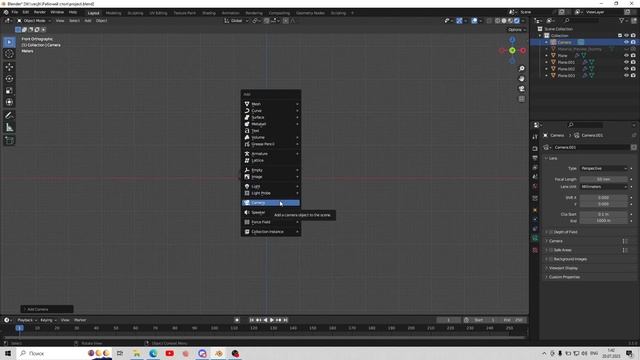Jump to timeline start button

[252, 320]
